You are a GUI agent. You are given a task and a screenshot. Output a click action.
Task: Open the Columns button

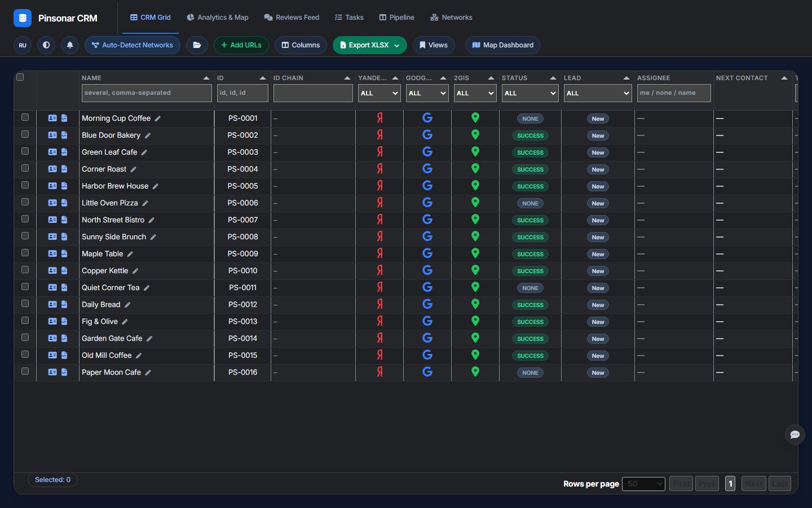pyautogui.click(x=301, y=45)
